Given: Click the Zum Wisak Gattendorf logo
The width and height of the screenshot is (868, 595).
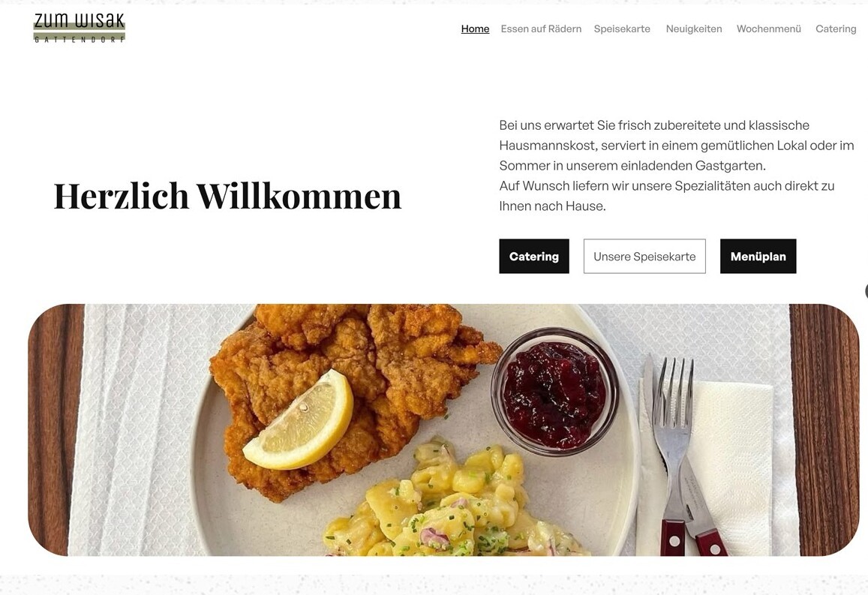Looking at the screenshot, I should [x=80, y=29].
